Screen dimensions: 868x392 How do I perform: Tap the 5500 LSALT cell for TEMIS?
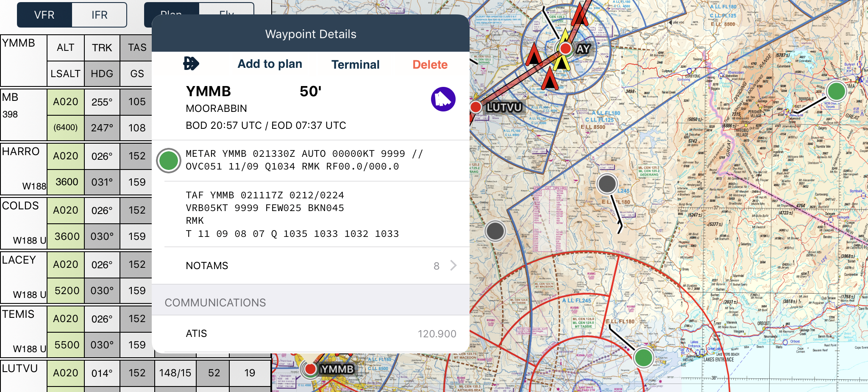pyautogui.click(x=66, y=345)
